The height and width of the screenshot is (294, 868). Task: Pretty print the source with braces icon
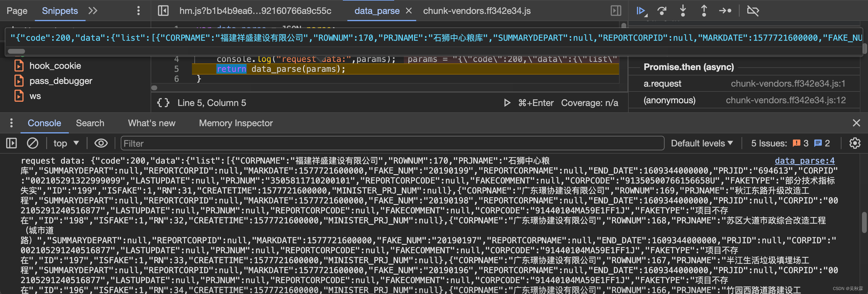point(163,103)
